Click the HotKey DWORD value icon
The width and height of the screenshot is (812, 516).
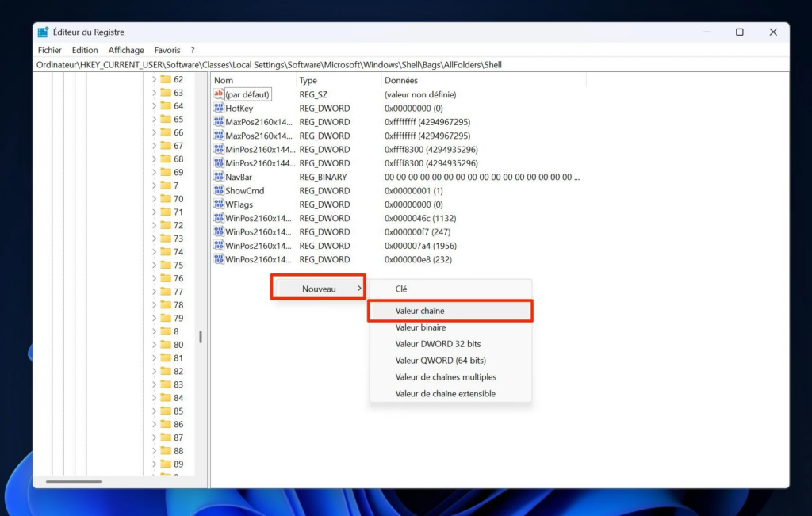(219, 109)
